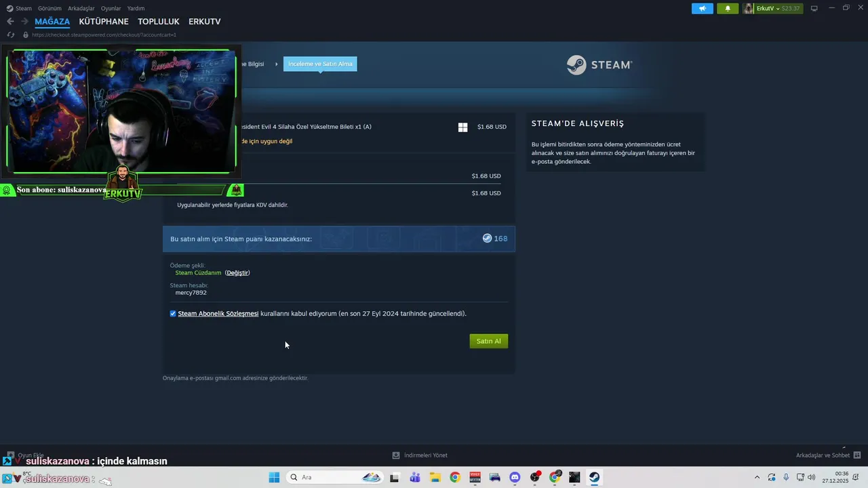Expand the ErkutV account dropdown
Screen dimensions: 868x488
click(x=778, y=8)
